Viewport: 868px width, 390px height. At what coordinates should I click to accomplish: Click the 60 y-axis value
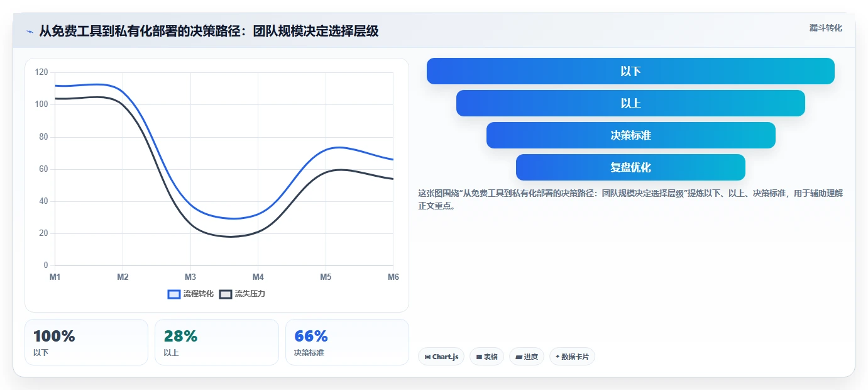pyautogui.click(x=43, y=169)
